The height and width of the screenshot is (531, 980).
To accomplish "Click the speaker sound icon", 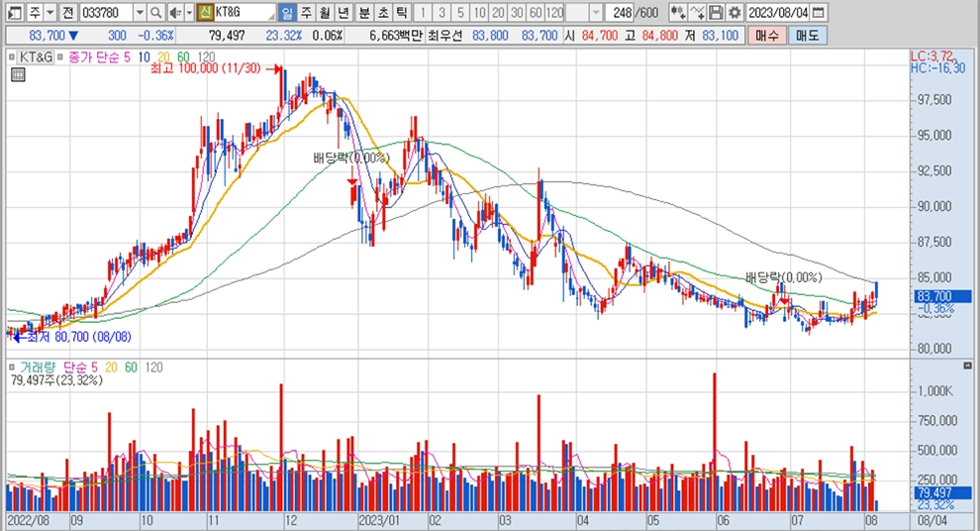I will pos(173,13).
